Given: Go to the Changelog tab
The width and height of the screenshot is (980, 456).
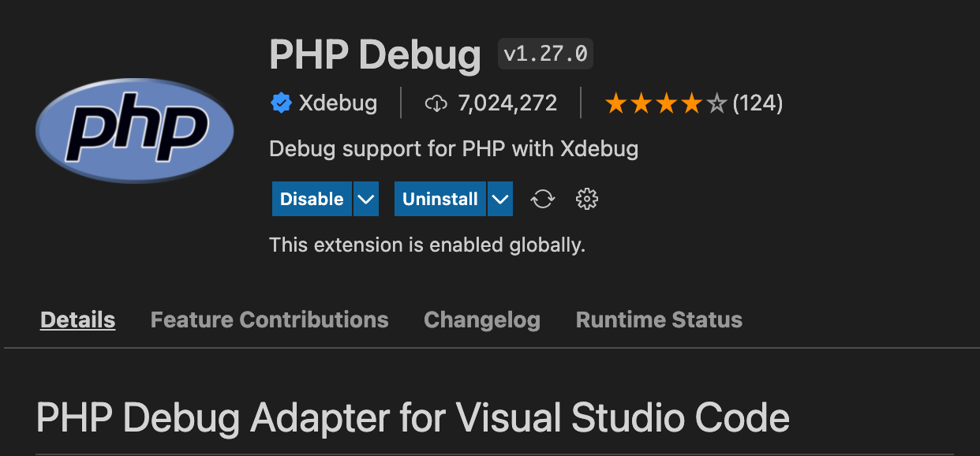Looking at the screenshot, I should click(481, 320).
